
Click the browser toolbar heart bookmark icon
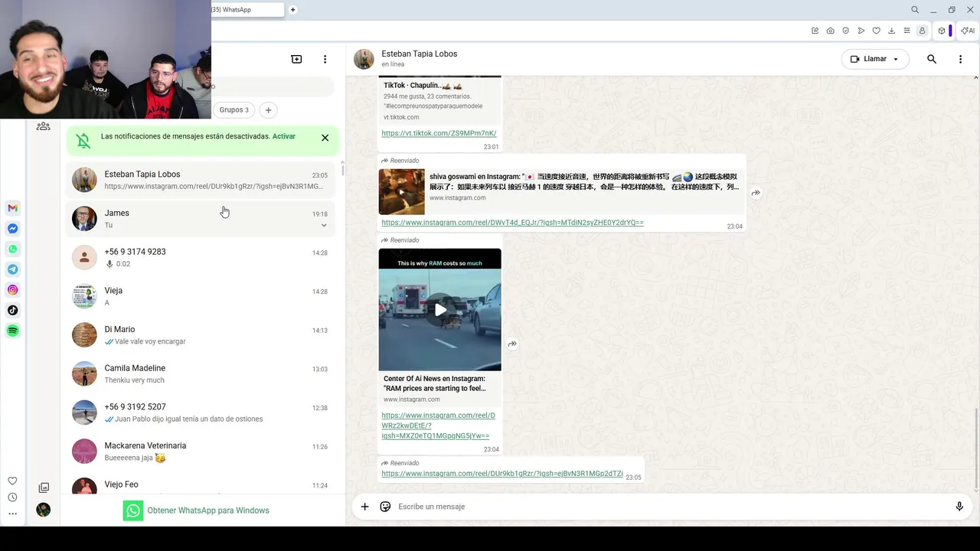coord(877,31)
